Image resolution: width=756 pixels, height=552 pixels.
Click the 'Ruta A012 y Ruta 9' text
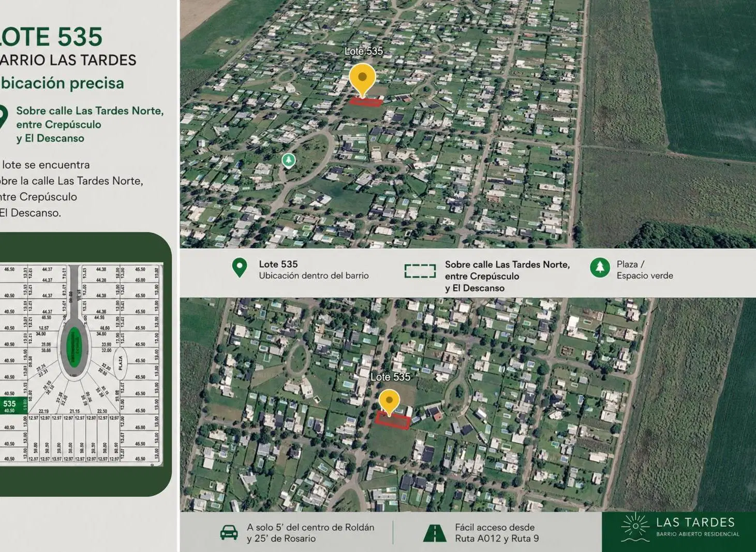pos(497,539)
